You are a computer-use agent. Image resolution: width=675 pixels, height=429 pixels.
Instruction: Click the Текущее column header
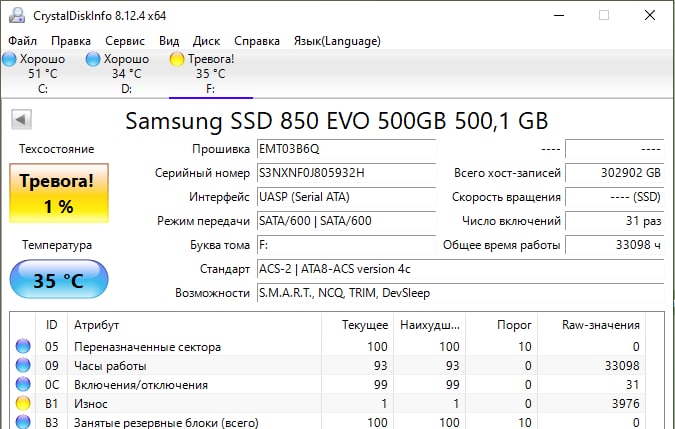(x=357, y=324)
